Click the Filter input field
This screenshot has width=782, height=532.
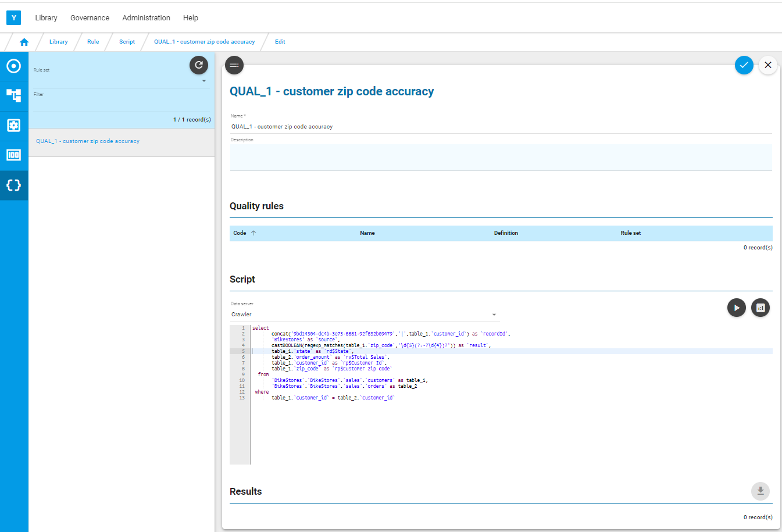coord(122,105)
